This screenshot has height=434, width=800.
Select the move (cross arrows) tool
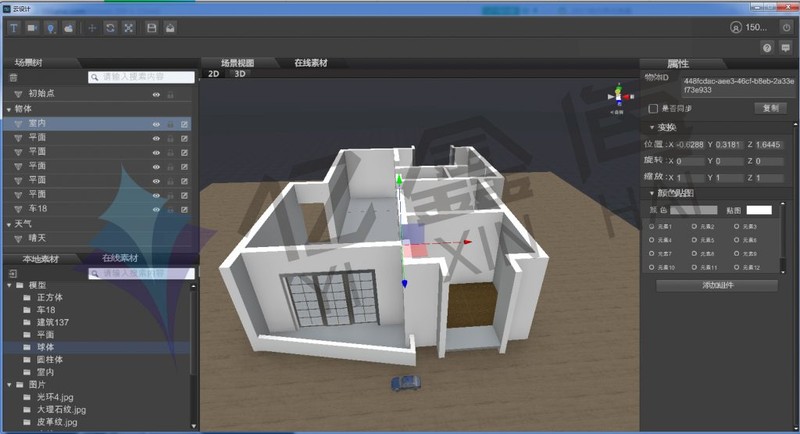click(x=92, y=28)
